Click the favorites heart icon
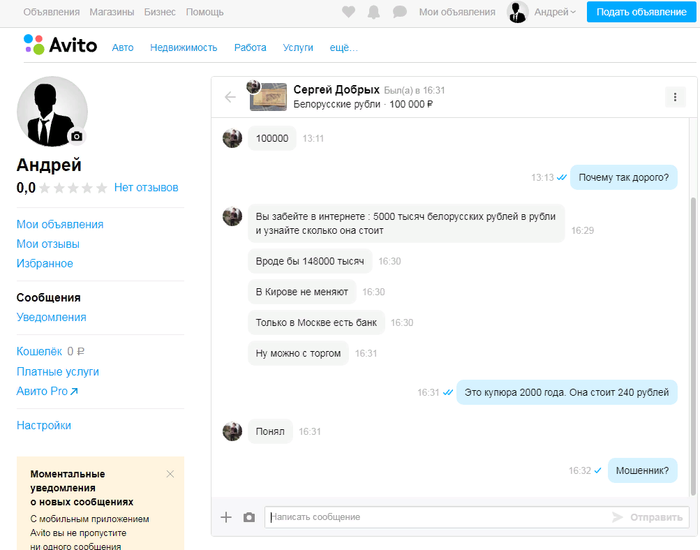The height and width of the screenshot is (550, 700). pos(348,12)
